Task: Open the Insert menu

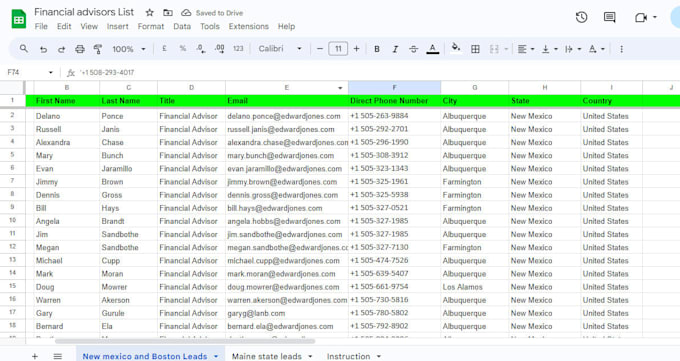Action: click(x=118, y=26)
